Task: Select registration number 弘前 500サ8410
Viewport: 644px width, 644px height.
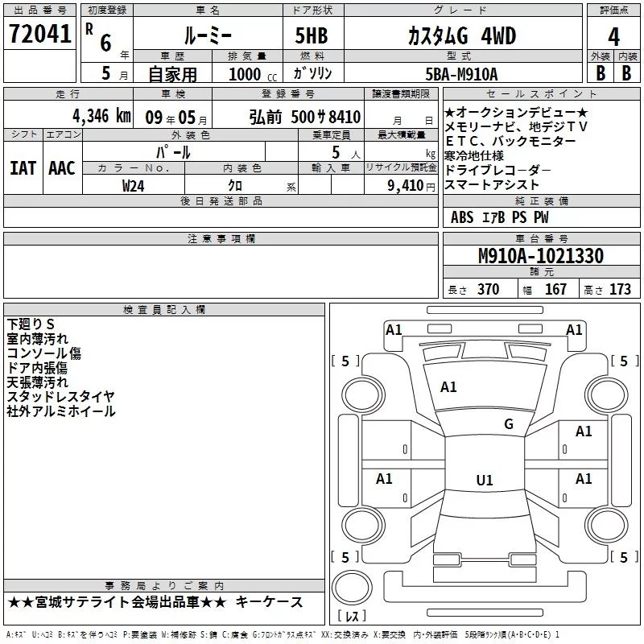Action: tap(305, 118)
